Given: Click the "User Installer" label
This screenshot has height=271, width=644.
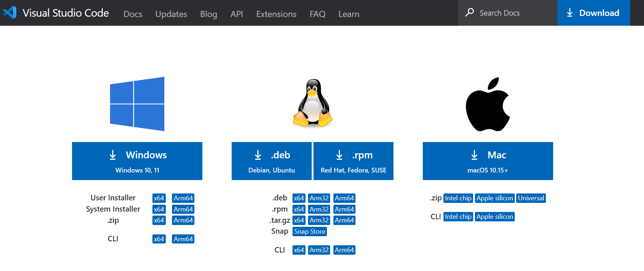Looking at the screenshot, I should pyautogui.click(x=113, y=198).
